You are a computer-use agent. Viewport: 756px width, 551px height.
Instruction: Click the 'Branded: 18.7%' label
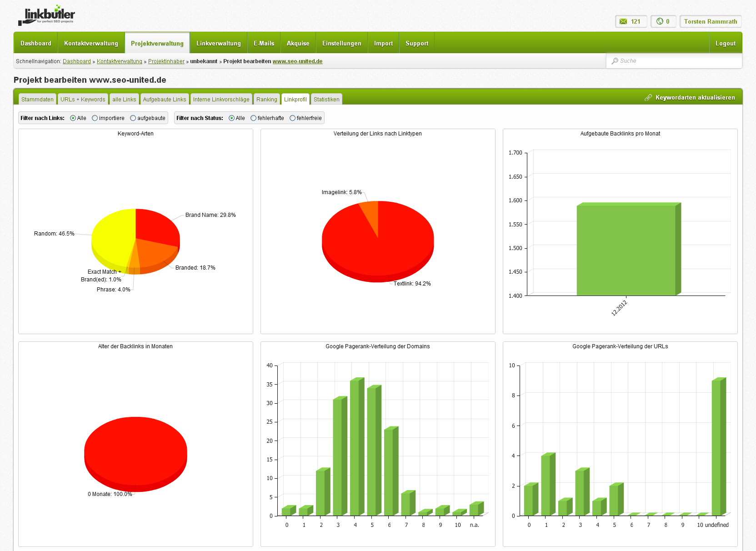tap(195, 268)
